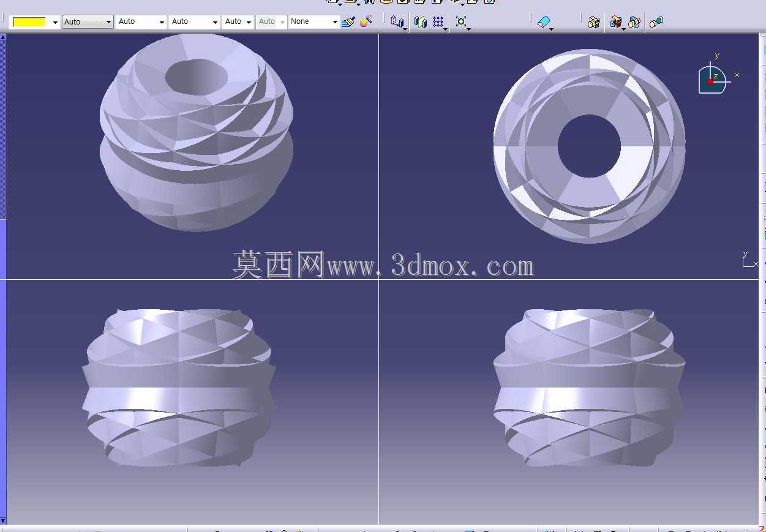The width and height of the screenshot is (766, 532).
Task: Click the red-and-blue multi-cube icon
Action: 616,22
